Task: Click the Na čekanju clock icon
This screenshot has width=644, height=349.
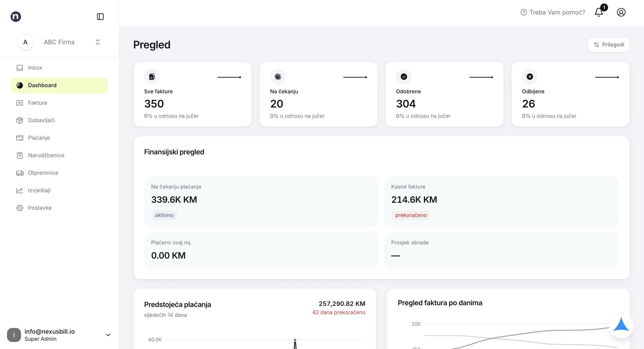Action: [278, 76]
